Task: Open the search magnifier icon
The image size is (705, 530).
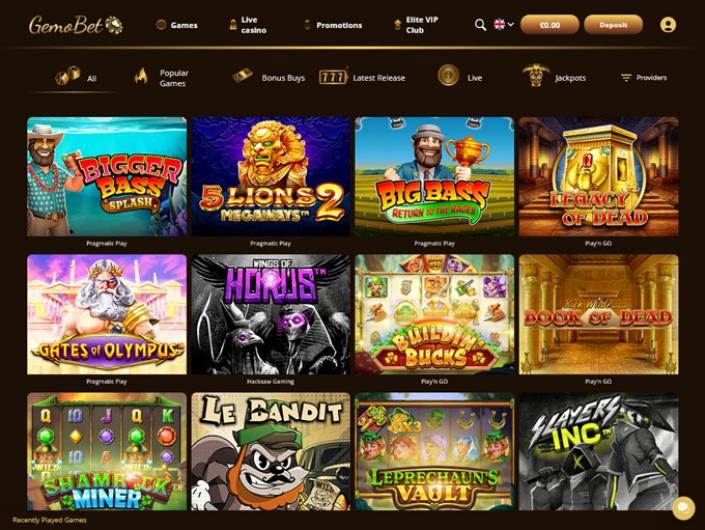Action: 480,25
